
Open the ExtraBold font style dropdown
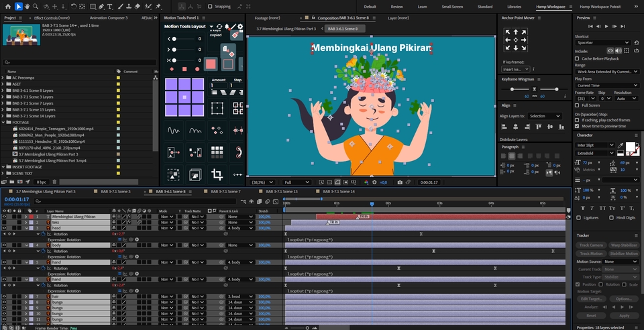coord(595,153)
